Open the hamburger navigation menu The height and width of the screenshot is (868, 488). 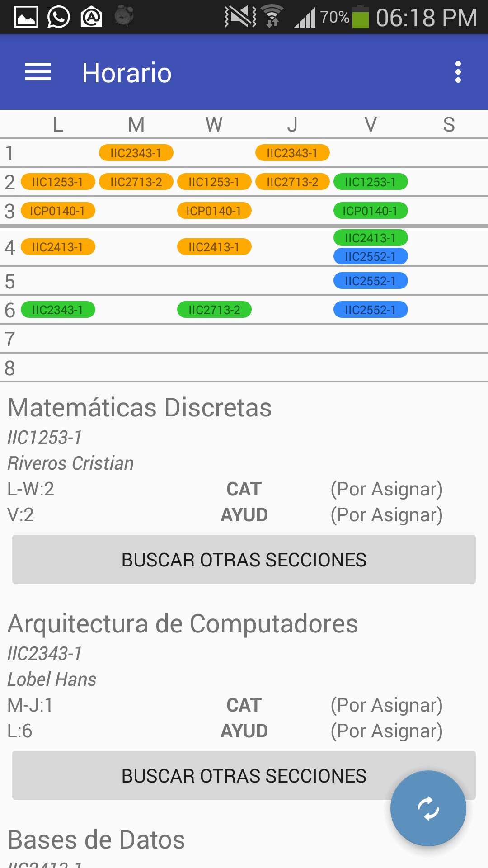(38, 72)
